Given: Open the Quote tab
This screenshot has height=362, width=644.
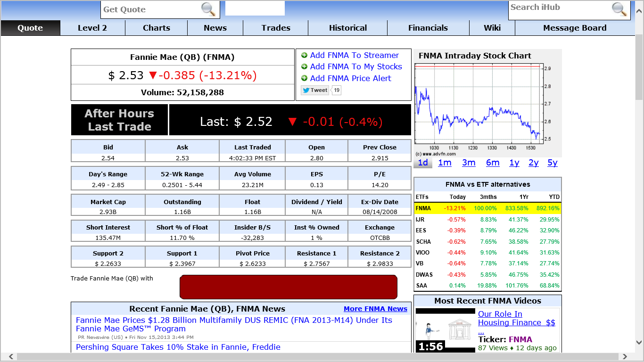Looking at the screenshot, I should point(30,28).
